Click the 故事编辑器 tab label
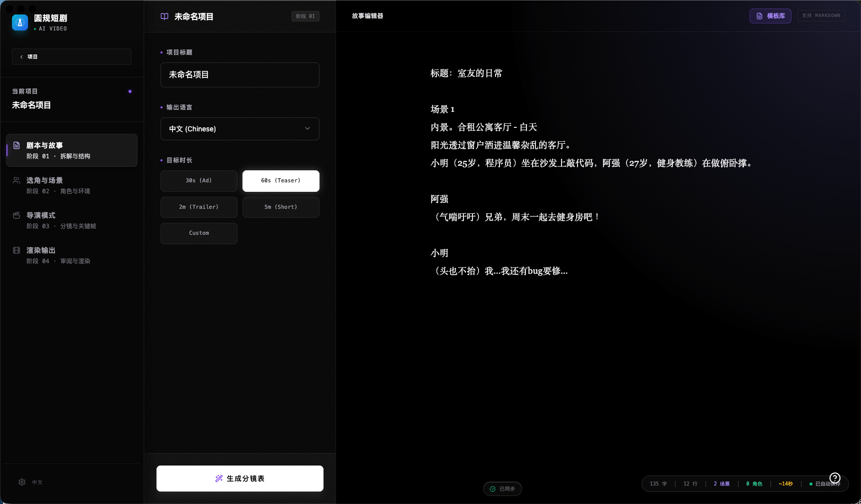 tap(367, 16)
